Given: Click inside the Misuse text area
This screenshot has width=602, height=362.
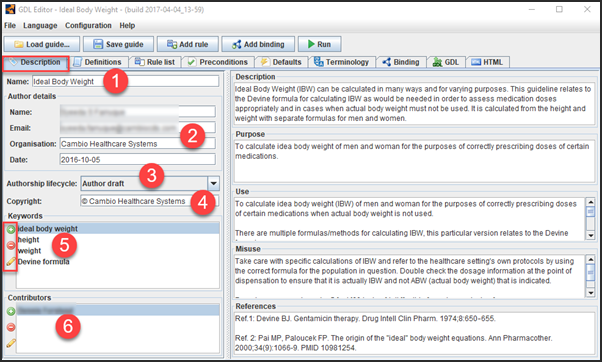Looking at the screenshot, I should click(410, 276).
